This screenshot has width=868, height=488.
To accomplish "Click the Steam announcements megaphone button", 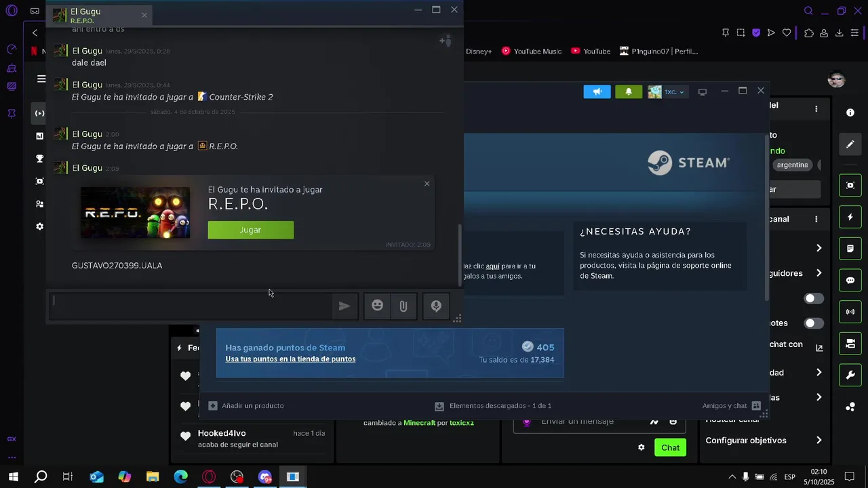I will [x=597, y=91].
